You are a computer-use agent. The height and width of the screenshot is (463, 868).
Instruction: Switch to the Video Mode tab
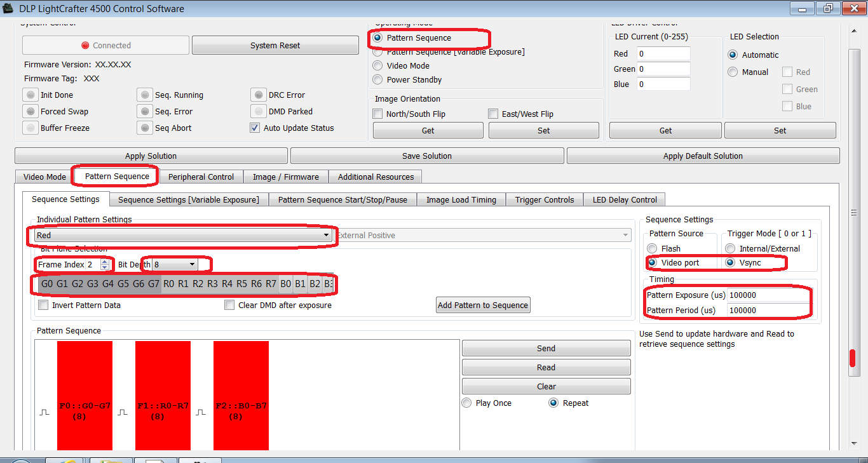point(44,177)
